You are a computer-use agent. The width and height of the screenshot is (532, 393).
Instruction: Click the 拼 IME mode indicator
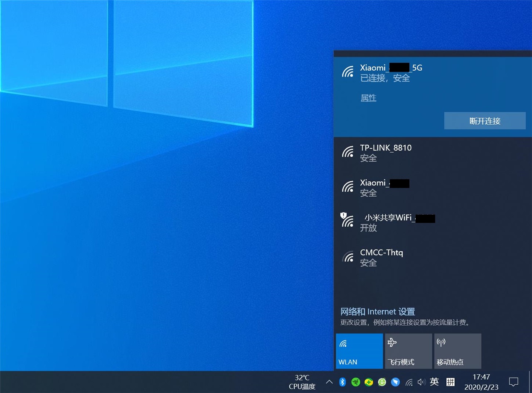click(450, 382)
